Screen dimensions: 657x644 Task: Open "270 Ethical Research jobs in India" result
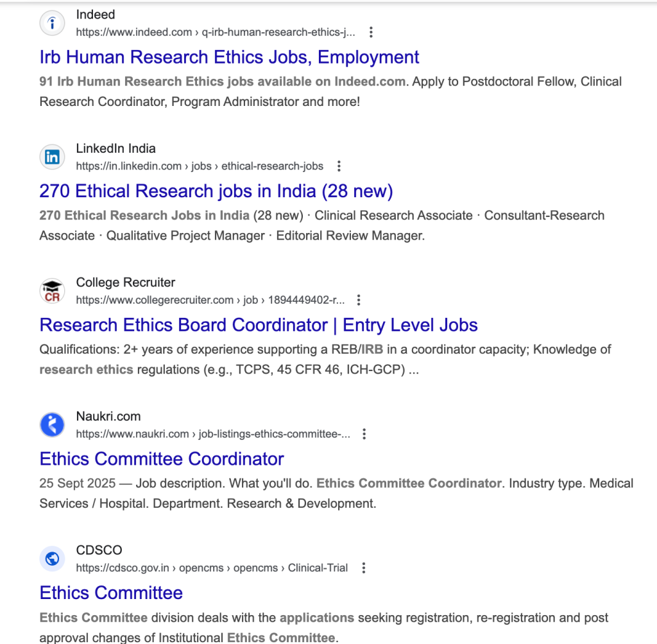[216, 191]
